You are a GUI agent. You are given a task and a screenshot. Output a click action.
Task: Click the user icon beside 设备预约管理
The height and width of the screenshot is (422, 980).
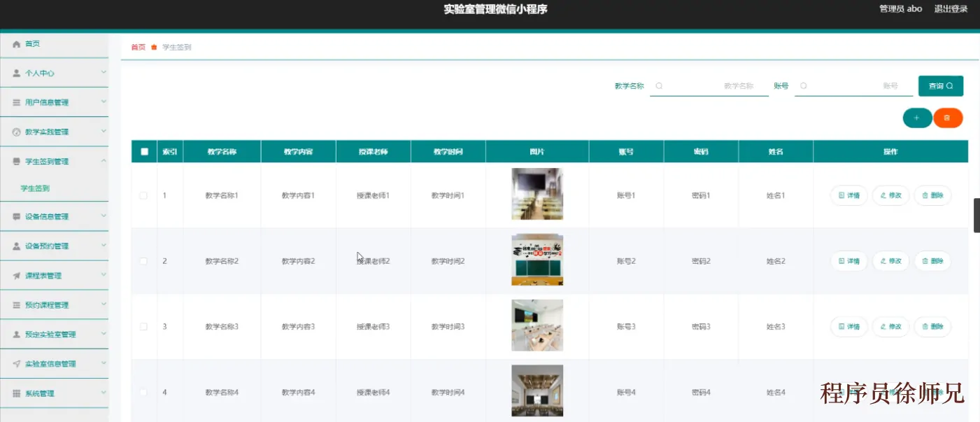point(17,246)
